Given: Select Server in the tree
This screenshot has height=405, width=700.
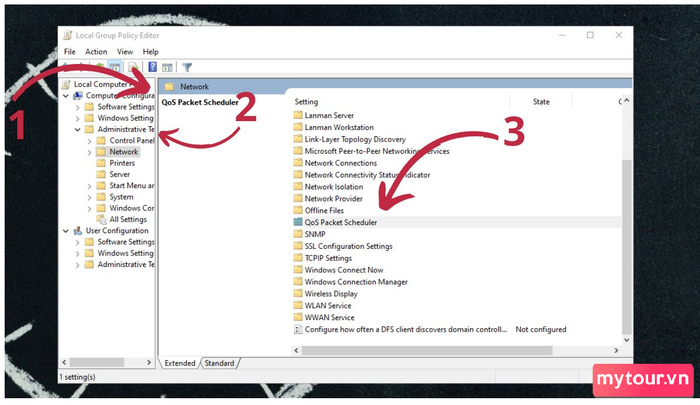Looking at the screenshot, I should coord(120,174).
